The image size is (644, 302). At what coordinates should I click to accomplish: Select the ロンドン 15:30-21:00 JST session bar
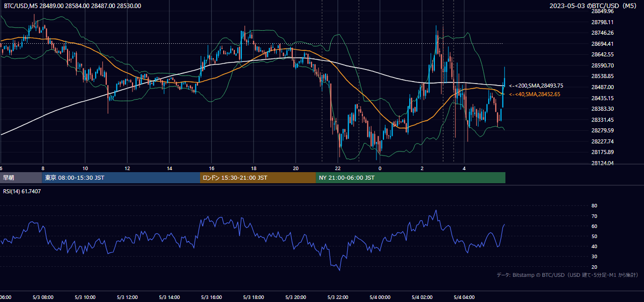click(x=258, y=178)
